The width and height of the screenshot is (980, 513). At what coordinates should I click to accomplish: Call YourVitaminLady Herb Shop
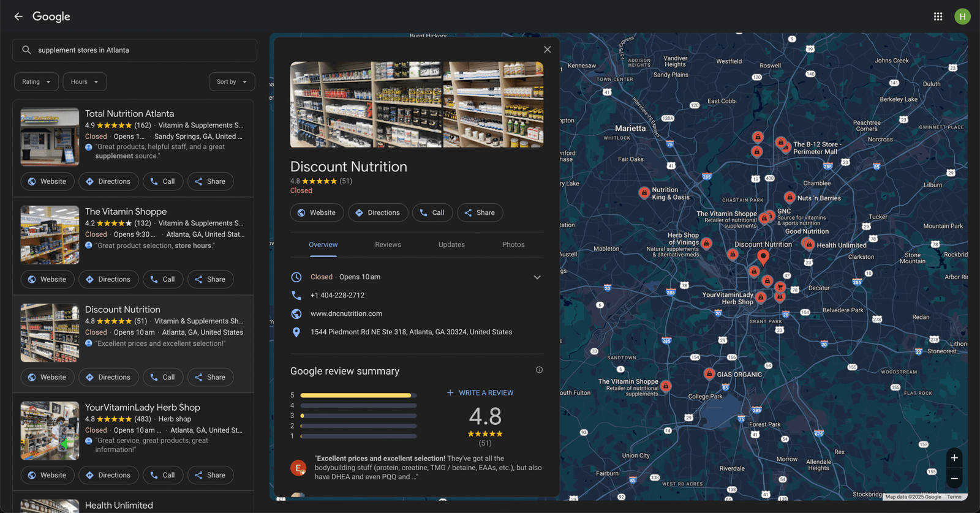coord(163,475)
